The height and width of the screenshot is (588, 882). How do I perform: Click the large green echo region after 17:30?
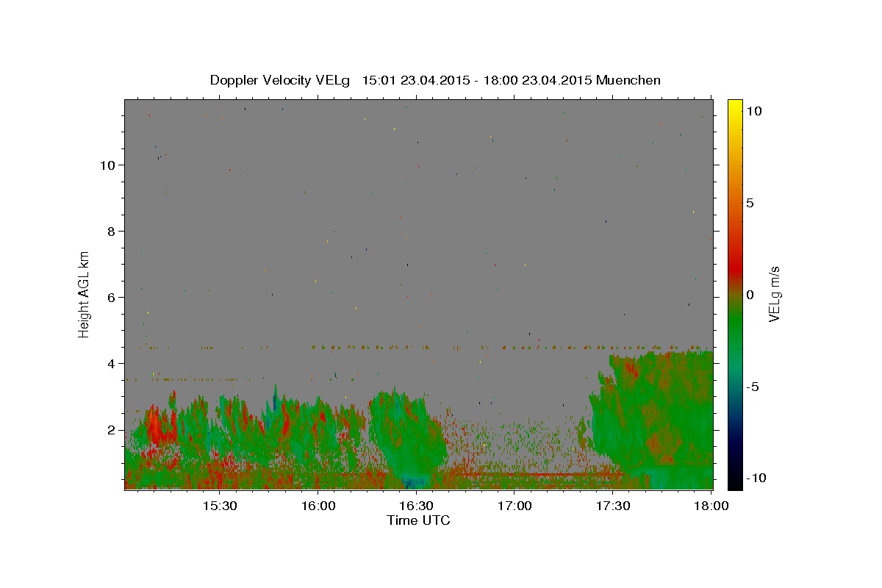pos(654,419)
